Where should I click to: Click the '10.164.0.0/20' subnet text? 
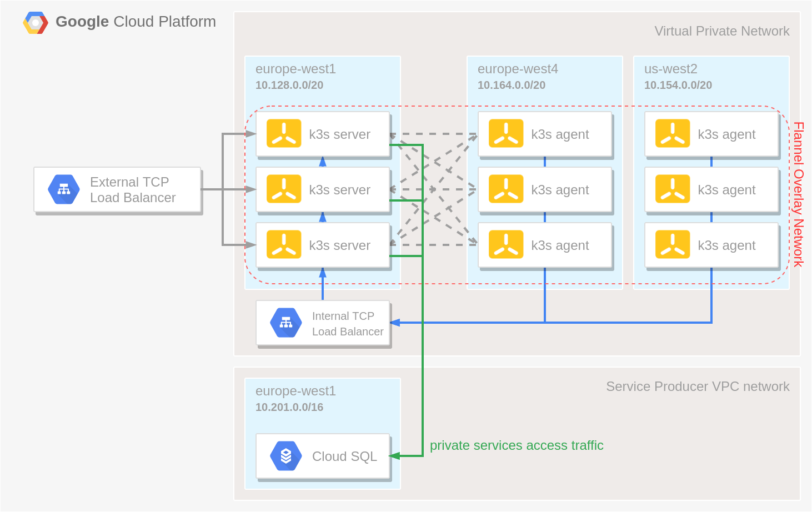512,85
